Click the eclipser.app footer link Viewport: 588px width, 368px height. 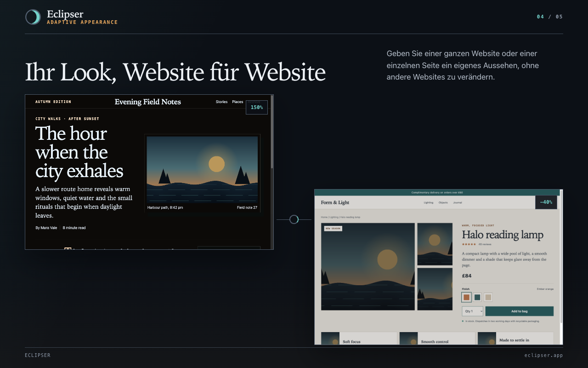(543, 355)
